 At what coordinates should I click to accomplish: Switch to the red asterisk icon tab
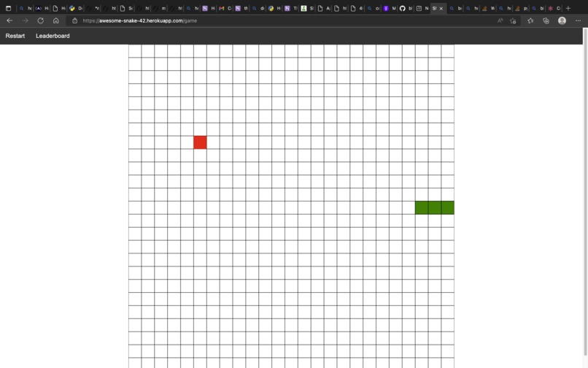554,8
